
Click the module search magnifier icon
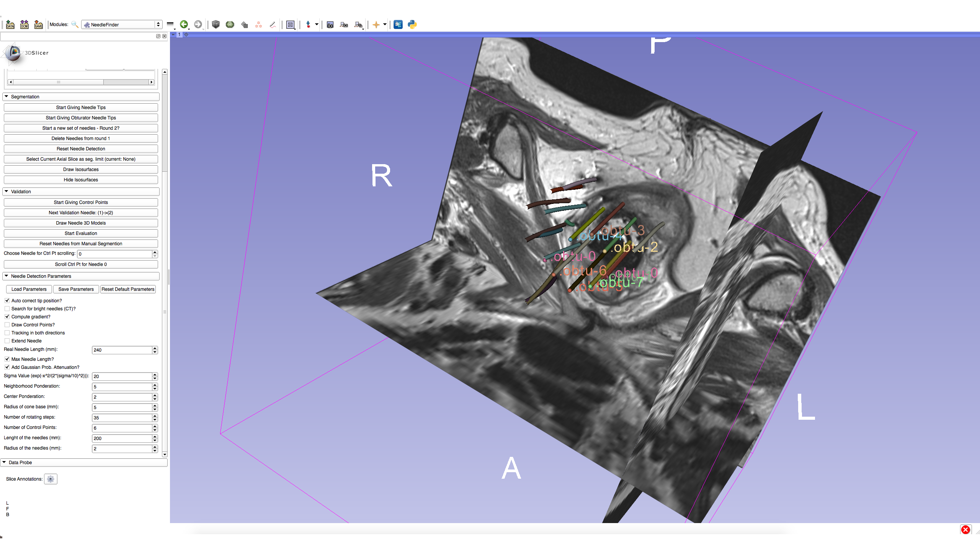75,24
